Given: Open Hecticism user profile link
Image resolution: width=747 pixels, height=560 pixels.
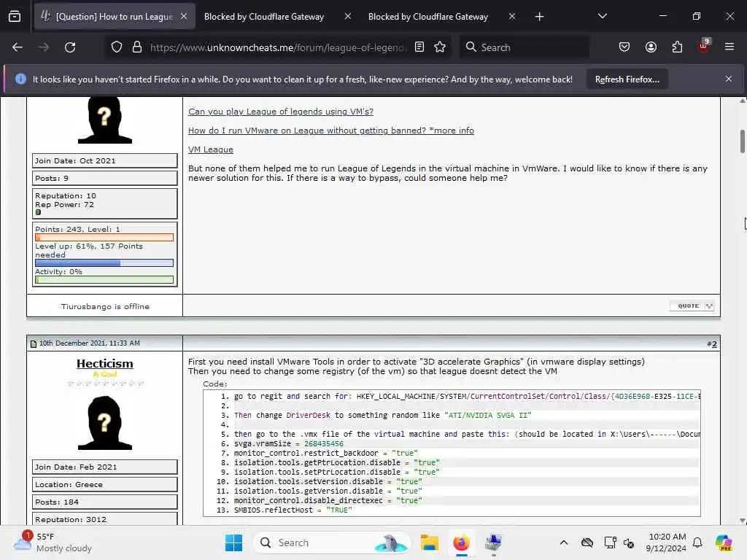Looking at the screenshot, I should 105,363.
